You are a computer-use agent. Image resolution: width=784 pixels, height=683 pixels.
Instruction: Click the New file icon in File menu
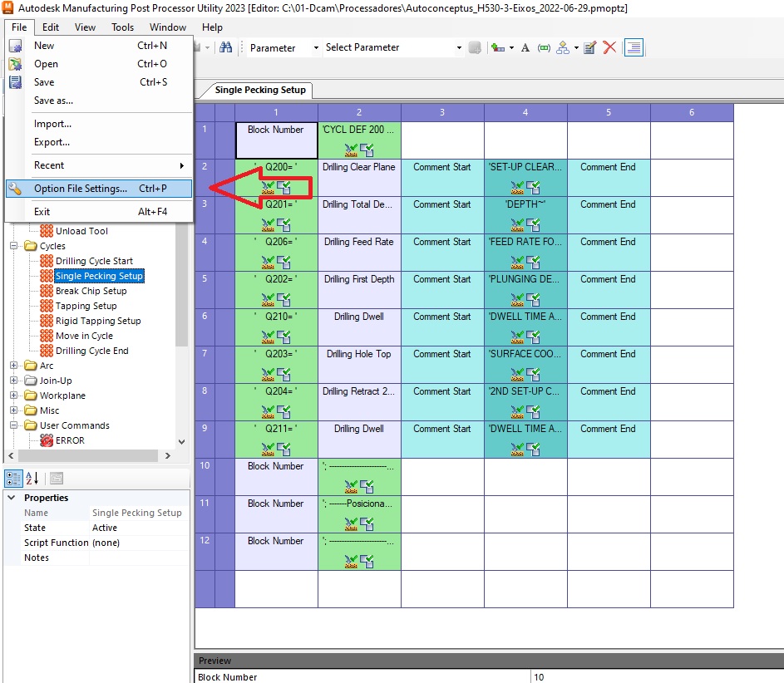(x=16, y=46)
